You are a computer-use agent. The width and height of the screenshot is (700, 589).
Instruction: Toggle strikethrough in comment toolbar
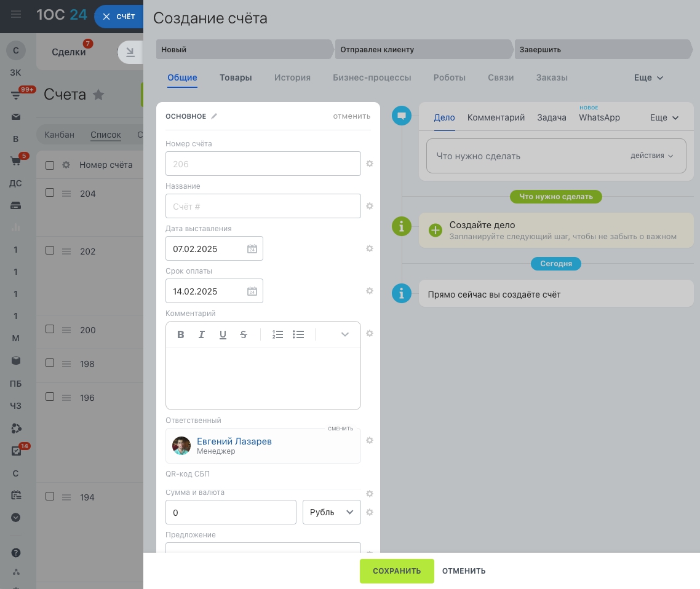click(x=244, y=334)
